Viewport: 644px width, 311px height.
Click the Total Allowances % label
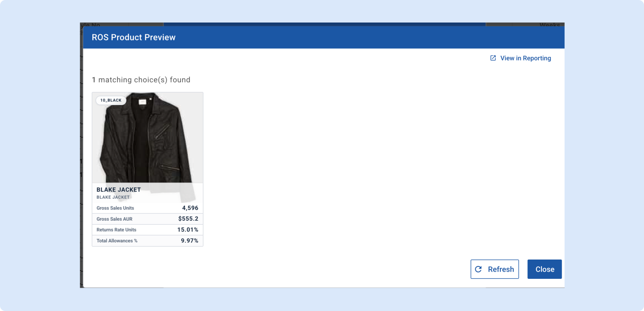pyautogui.click(x=117, y=241)
